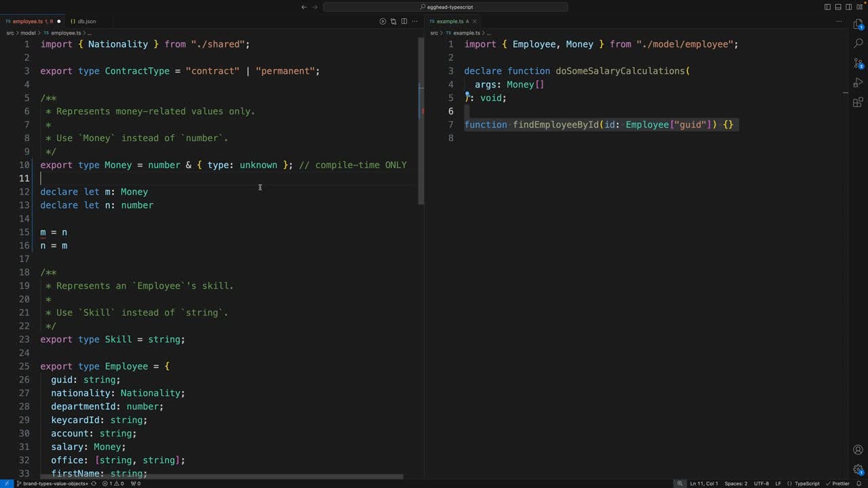Click ContractType on line 3
868x488 pixels.
pos(137,70)
